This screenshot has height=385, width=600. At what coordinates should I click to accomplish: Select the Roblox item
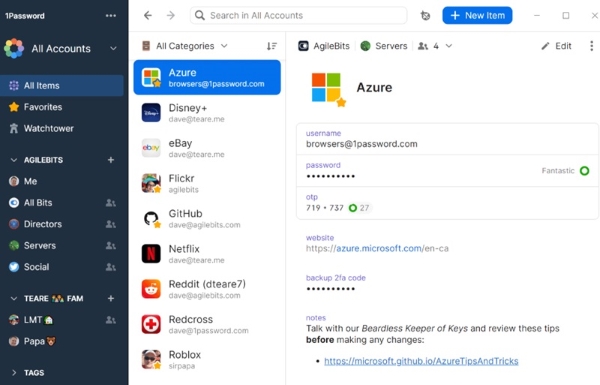pos(207,359)
